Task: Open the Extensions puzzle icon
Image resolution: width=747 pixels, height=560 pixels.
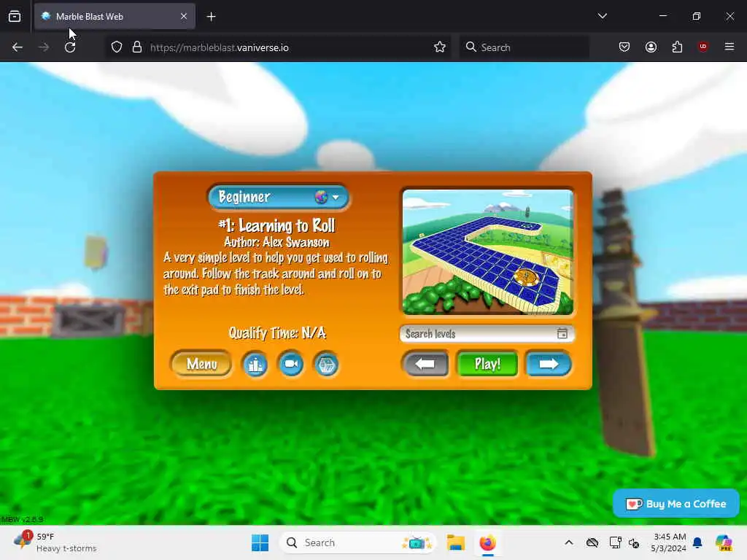Action: pos(677,47)
